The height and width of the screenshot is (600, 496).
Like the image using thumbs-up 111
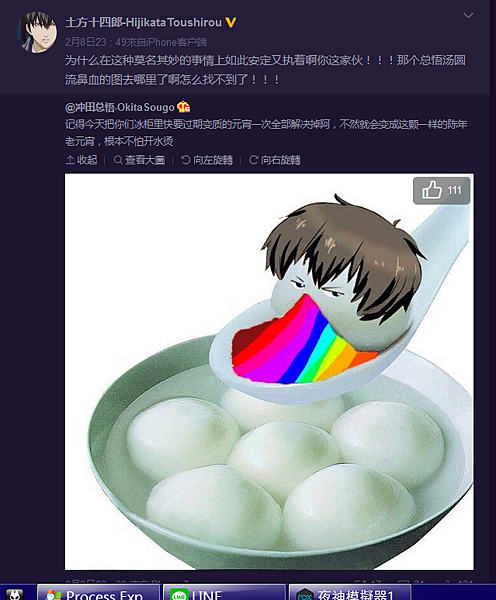441,190
